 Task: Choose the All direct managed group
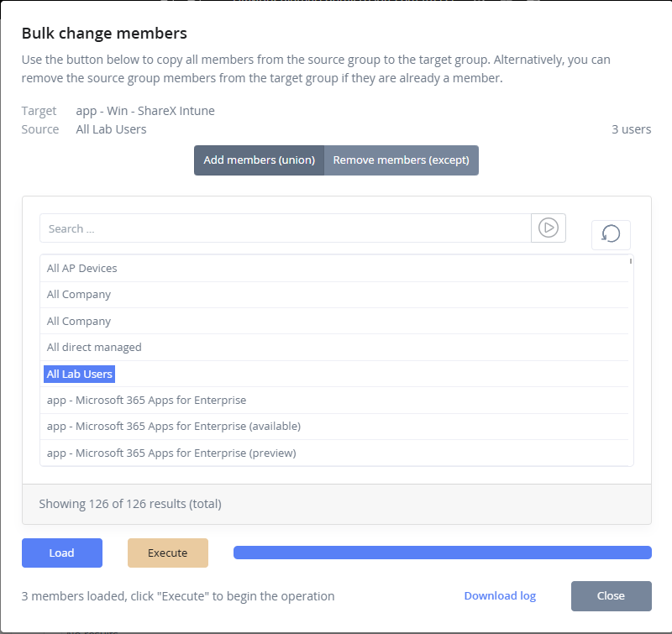click(x=94, y=348)
